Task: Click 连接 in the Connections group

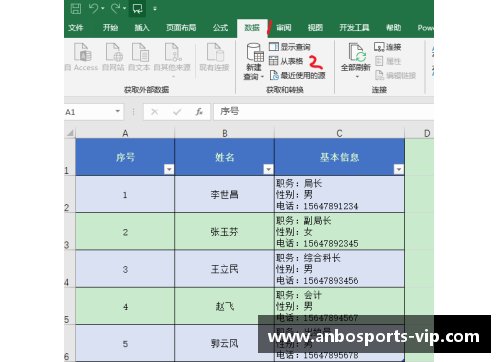Action: point(388,47)
